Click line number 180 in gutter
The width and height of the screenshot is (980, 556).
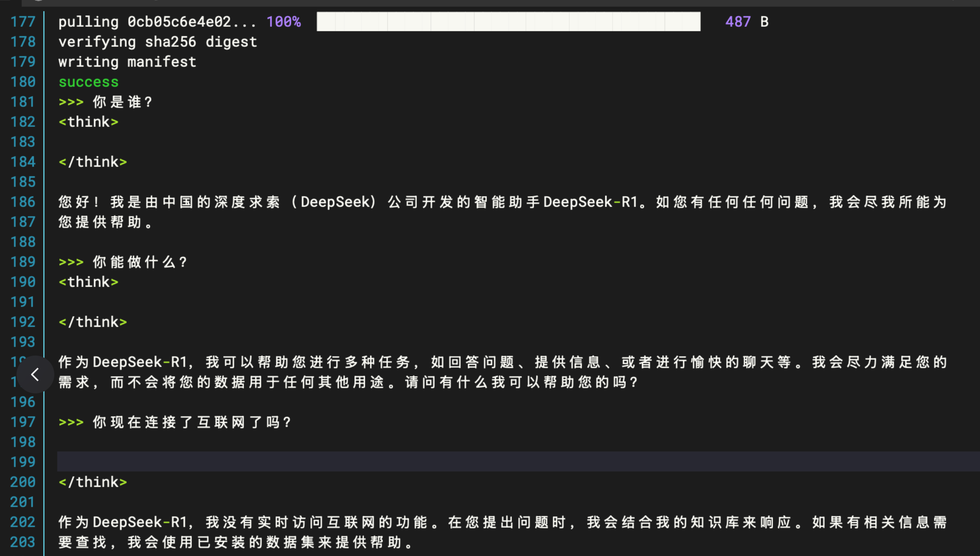click(23, 82)
